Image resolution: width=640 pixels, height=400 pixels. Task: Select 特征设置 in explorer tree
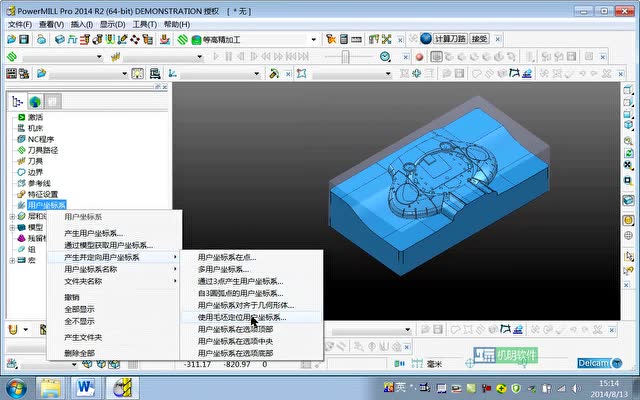43,194
